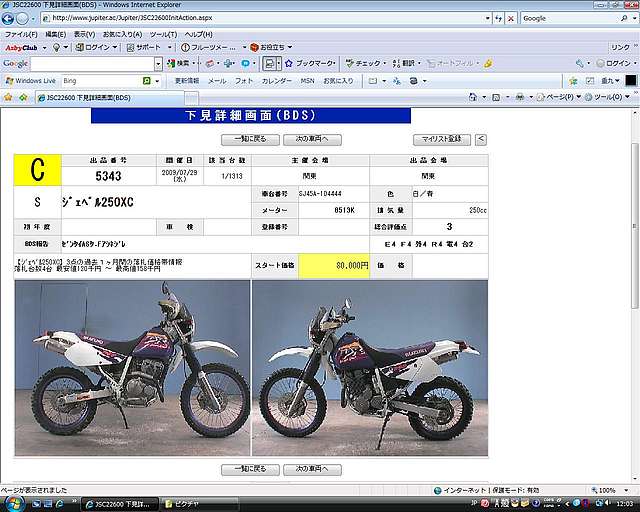Refresh the page with the refresh icon

498,18
